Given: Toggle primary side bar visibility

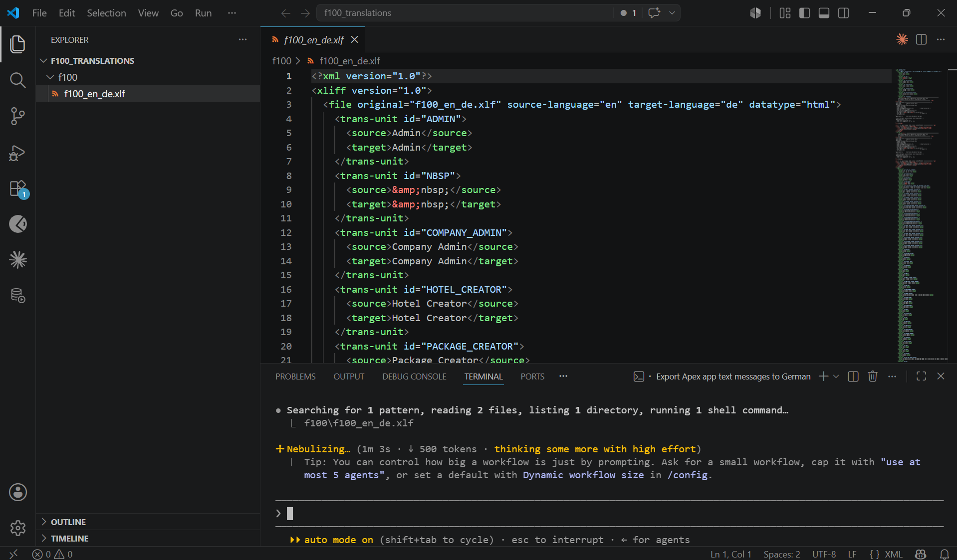Looking at the screenshot, I should coord(804,13).
